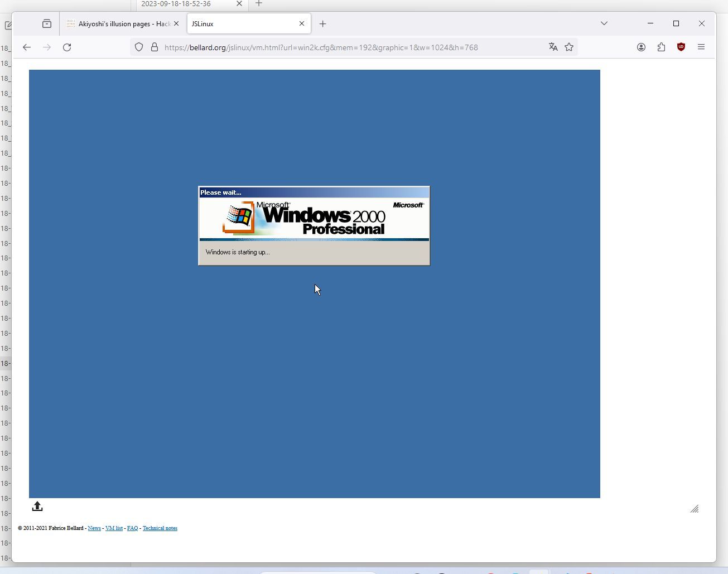The width and height of the screenshot is (728, 574).
Task: Close the JSLinux tab
Action: click(302, 24)
